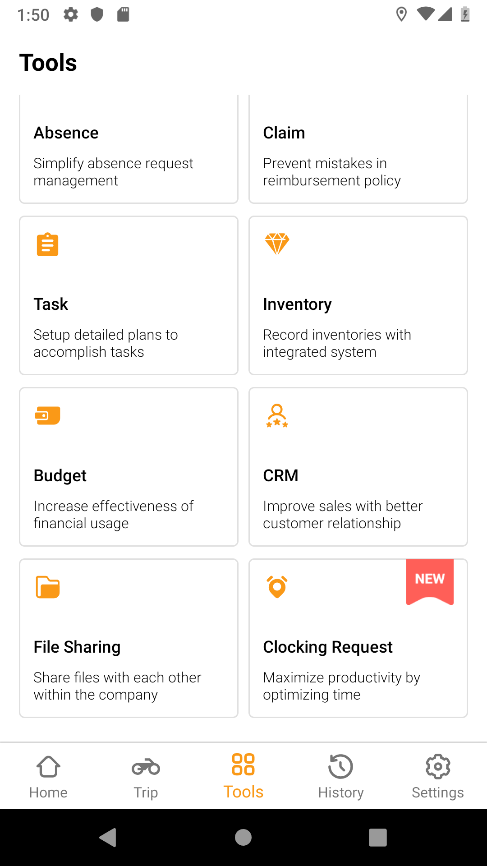Viewport: 487px width, 866px height.
Task: Open the Claim tool card
Action: pyautogui.click(x=358, y=149)
